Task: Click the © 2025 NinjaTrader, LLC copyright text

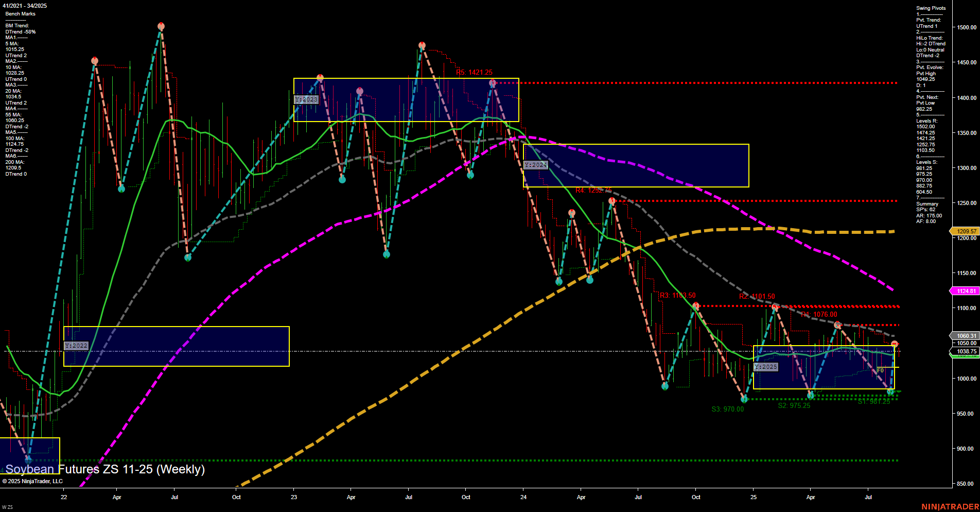Action: (x=33, y=481)
